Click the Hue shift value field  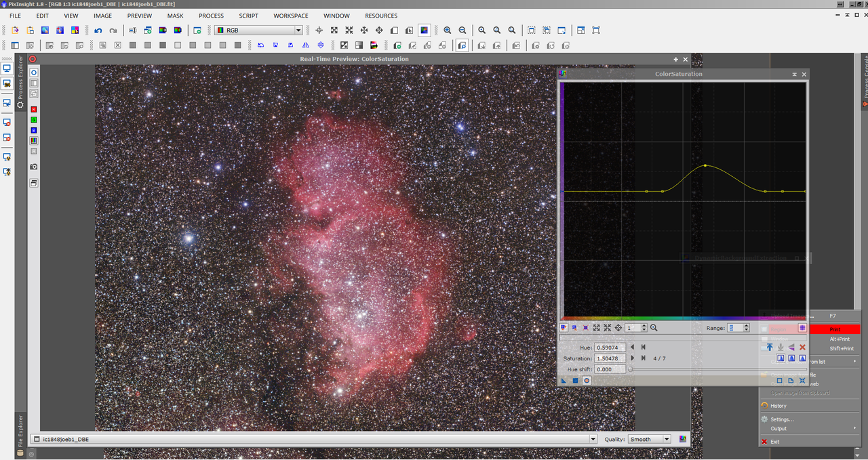point(610,369)
